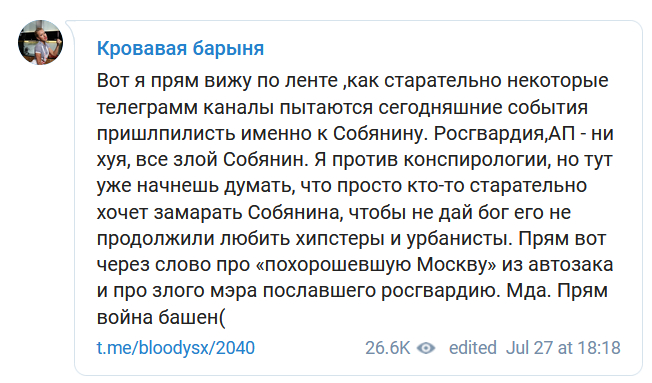The width and height of the screenshot is (652, 383).
Task: Click the word хипстеры in the post
Action: (340, 239)
